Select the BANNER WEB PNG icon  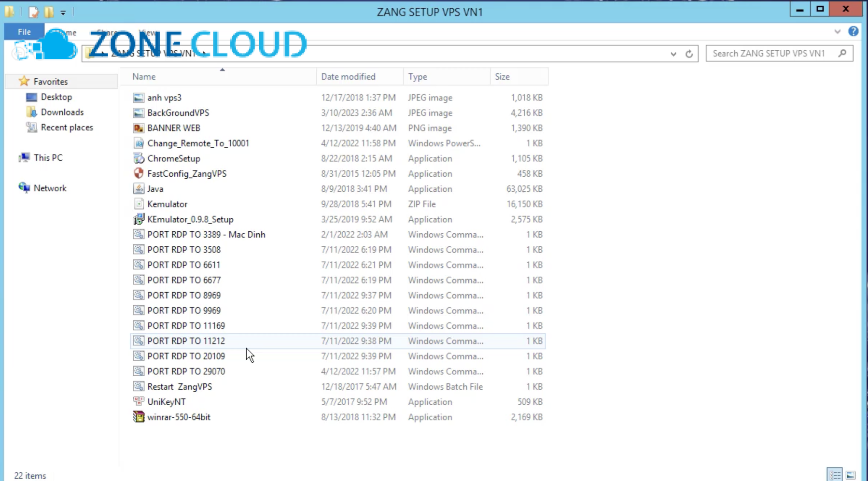click(139, 128)
